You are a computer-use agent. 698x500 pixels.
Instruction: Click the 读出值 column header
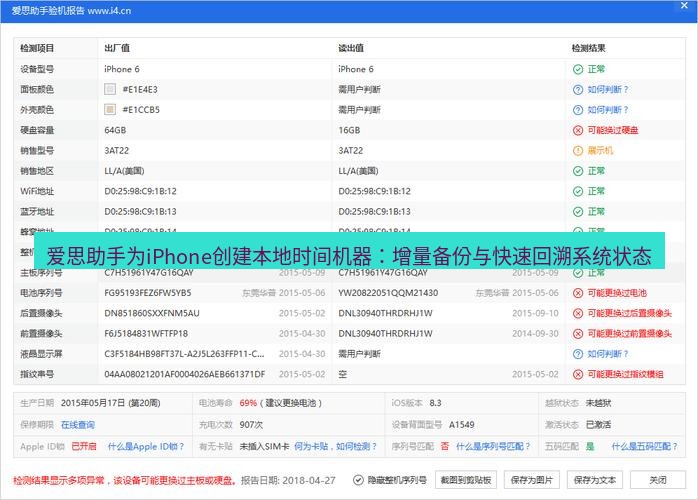pos(351,48)
